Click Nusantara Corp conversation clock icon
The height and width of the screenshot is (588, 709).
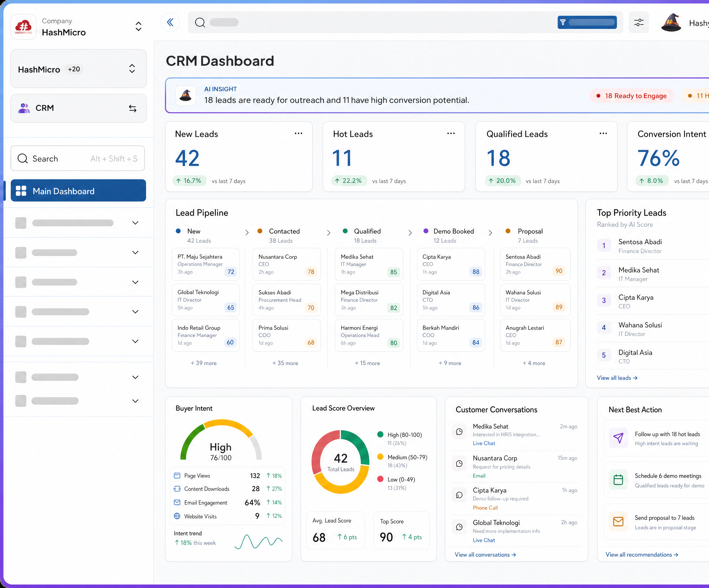[x=459, y=463]
